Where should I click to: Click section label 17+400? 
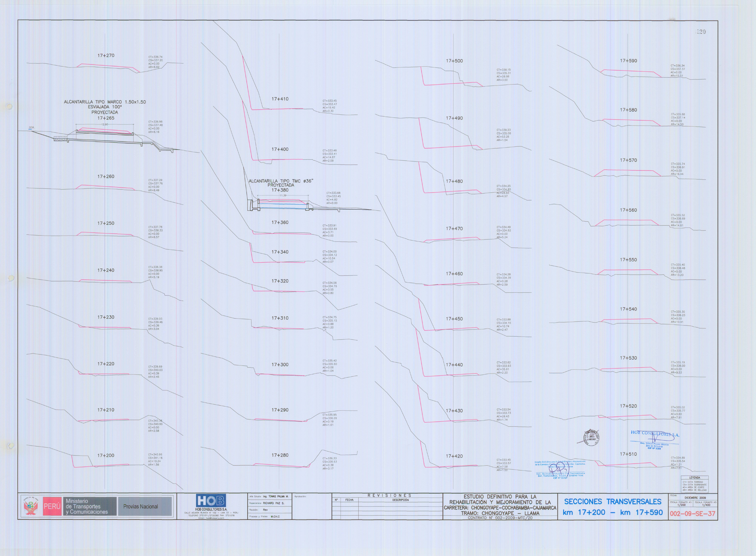click(280, 149)
